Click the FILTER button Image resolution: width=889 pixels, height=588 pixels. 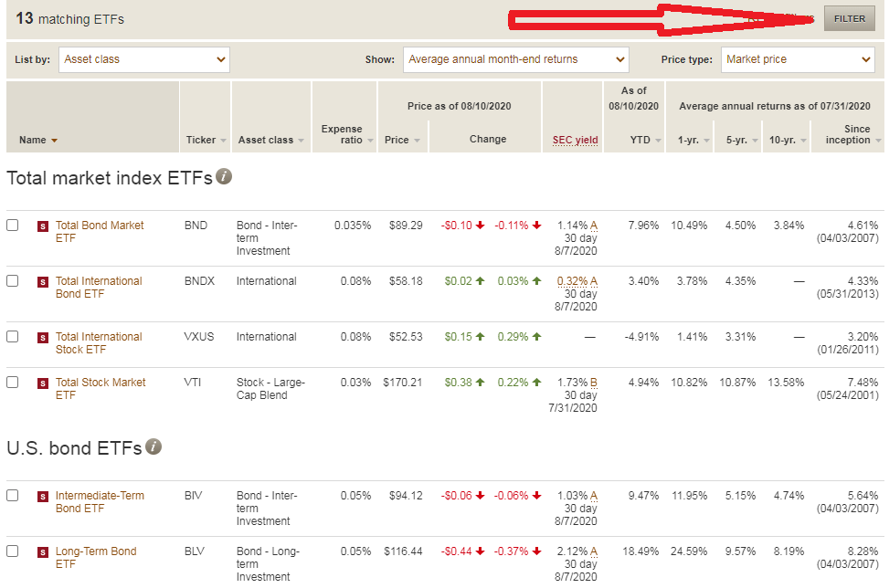[850, 18]
